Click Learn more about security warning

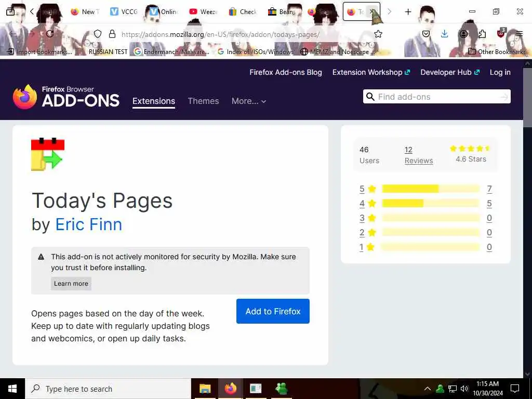(x=71, y=284)
